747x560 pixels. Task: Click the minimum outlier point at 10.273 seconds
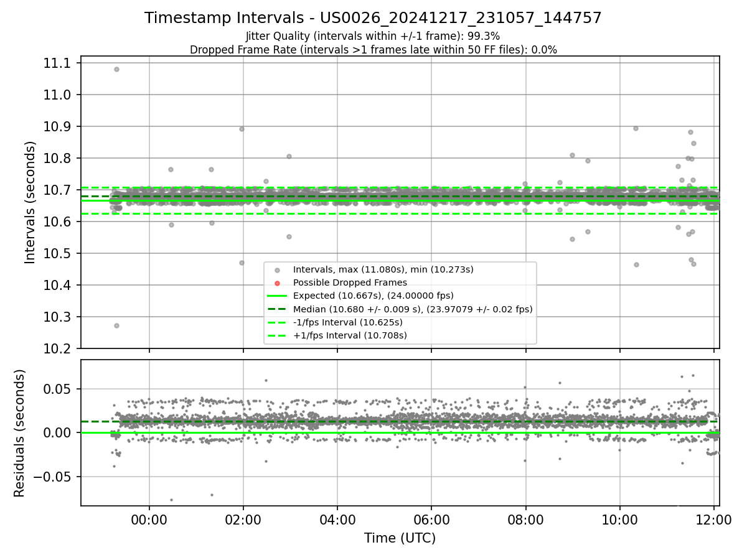(x=116, y=325)
